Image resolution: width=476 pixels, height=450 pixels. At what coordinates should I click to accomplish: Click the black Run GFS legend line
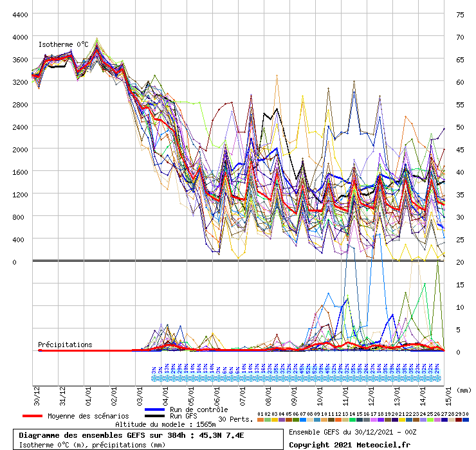(155, 417)
